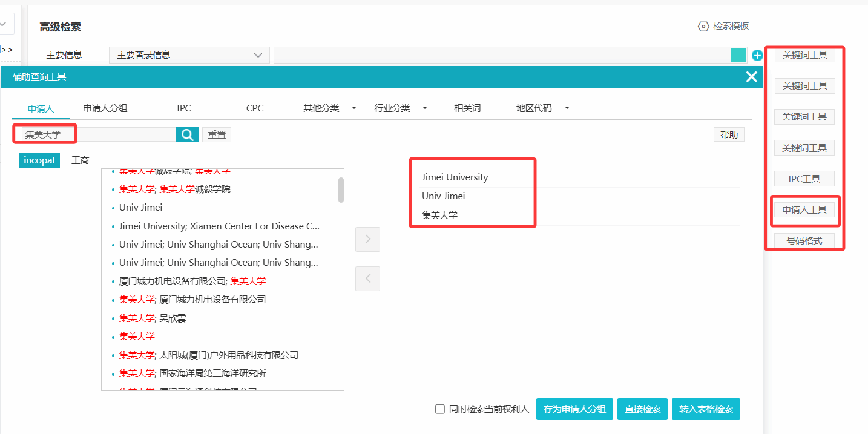Screen dimensions: 868x434
Task: Select 集美大学; 国家海洋局第三海洋研究所 result
Action: [192, 373]
